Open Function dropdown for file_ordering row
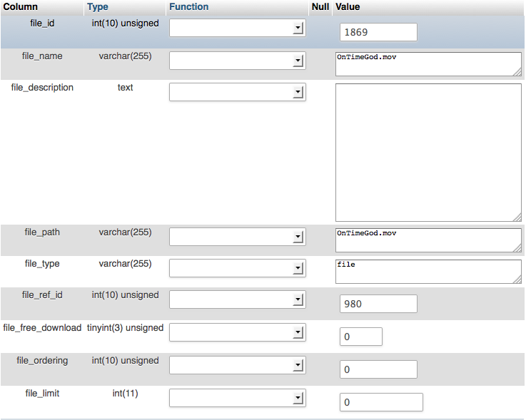Viewport: 526px width, 420px height. click(x=238, y=365)
